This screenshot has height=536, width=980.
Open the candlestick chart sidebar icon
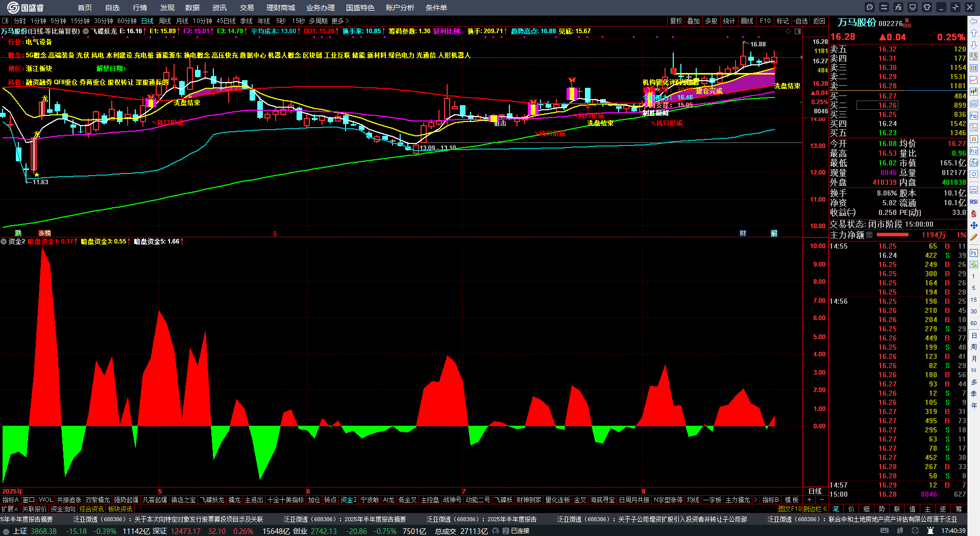pos(974,92)
